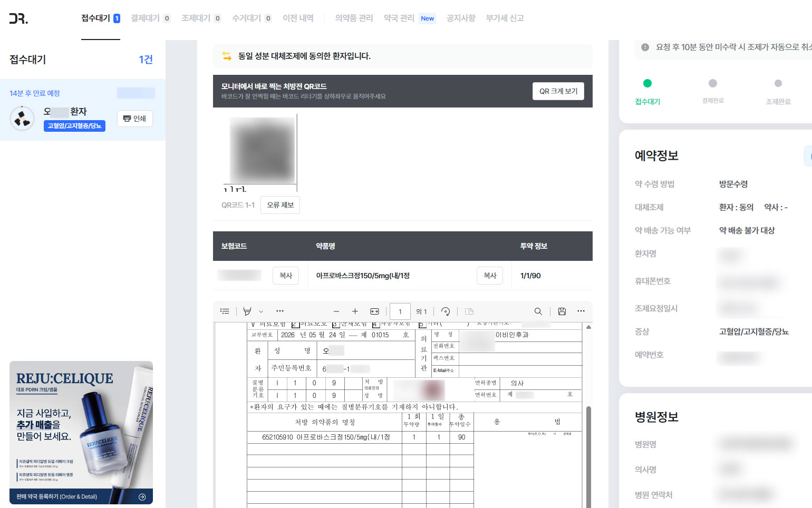Click the arrow circle icon on ad banner
This screenshot has width=812, height=508.
point(142,496)
